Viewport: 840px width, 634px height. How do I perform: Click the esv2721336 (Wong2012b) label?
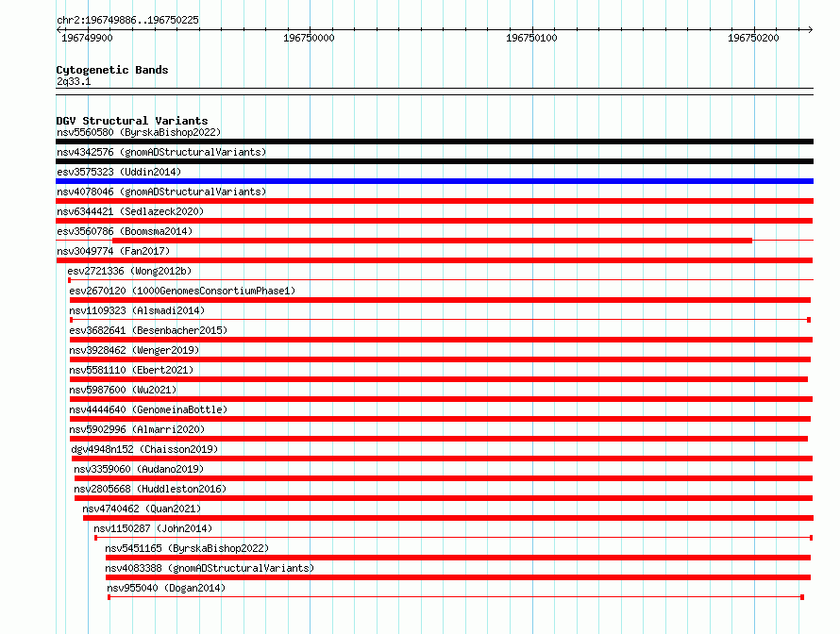click(x=129, y=271)
